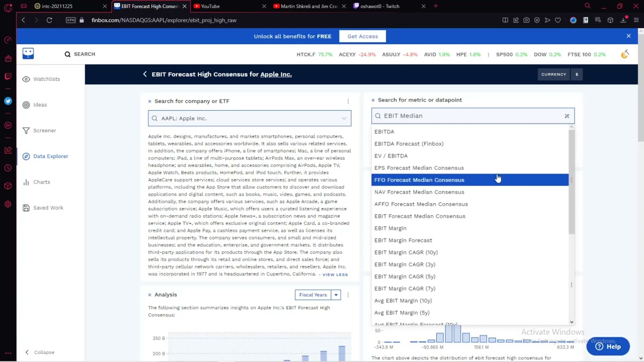Open GX Control speedometer in Opera sidebar
This screenshot has width=644, height=362.
(8, 40)
